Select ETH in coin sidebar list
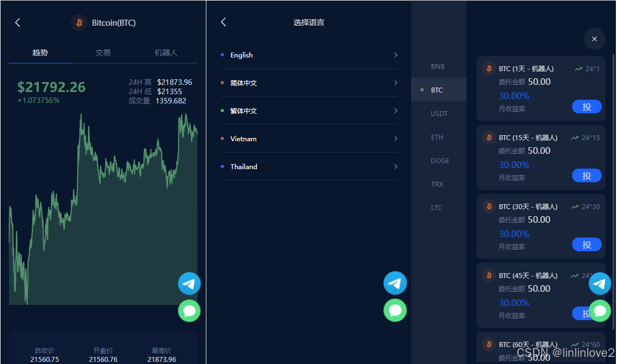617x364 pixels. 439,137
